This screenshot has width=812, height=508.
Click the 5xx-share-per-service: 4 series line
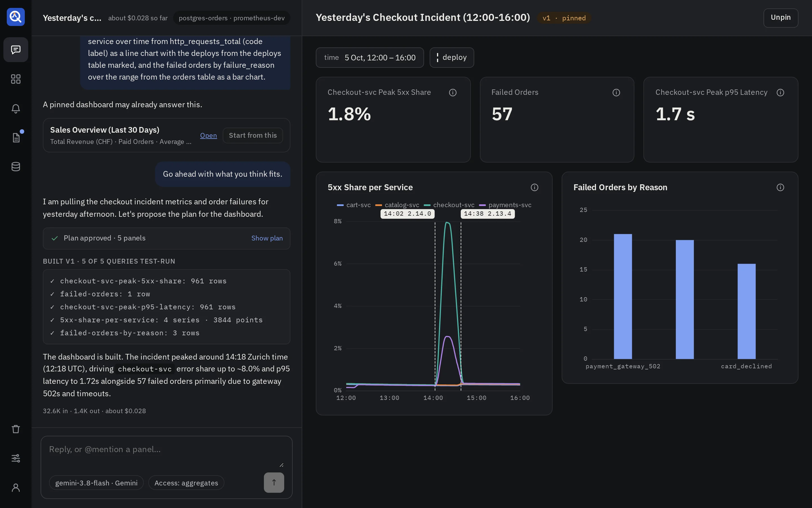point(161,320)
